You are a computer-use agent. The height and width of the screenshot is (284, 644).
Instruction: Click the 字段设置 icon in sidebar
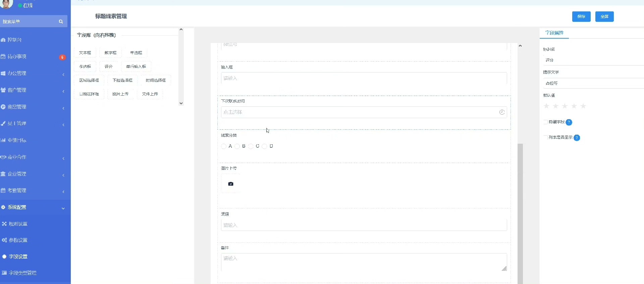[x=4, y=256]
